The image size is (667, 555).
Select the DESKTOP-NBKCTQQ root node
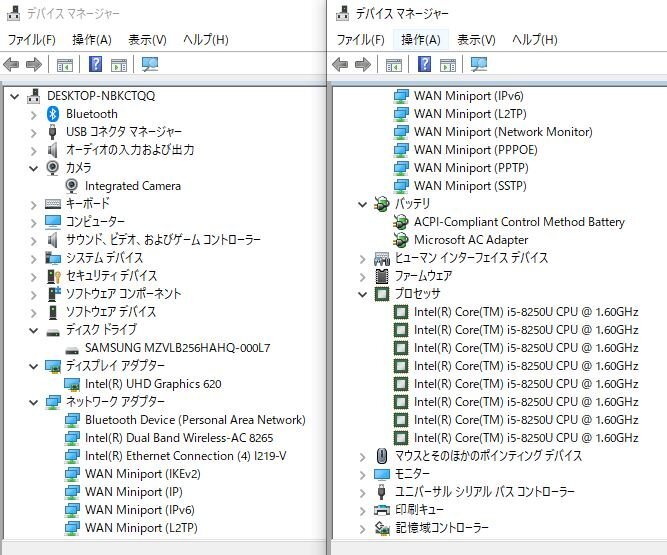pyautogui.click(x=100, y=96)
